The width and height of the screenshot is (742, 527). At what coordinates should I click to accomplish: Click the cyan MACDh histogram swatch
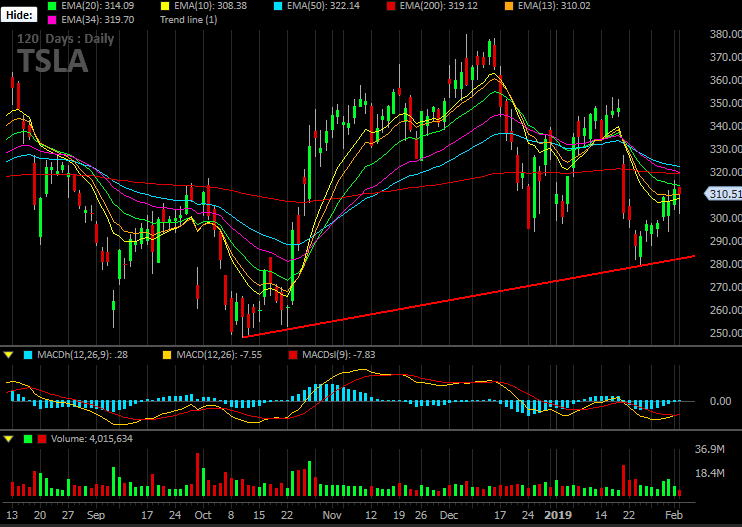click(x=28, y=355)
